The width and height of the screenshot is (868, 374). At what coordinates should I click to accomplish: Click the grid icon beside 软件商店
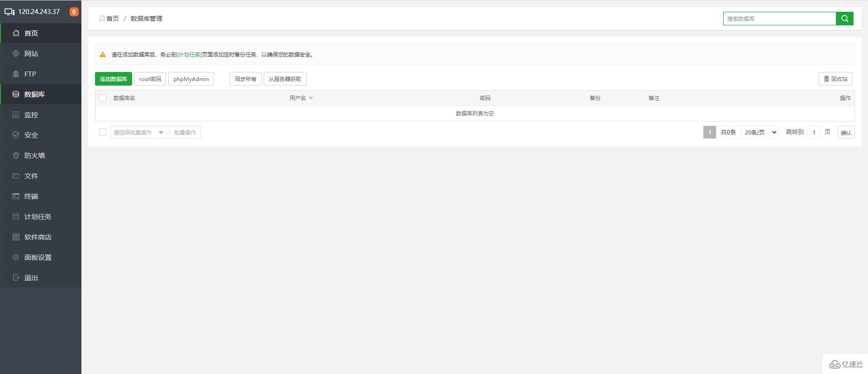pyautogui.click(x=16, y=237)
